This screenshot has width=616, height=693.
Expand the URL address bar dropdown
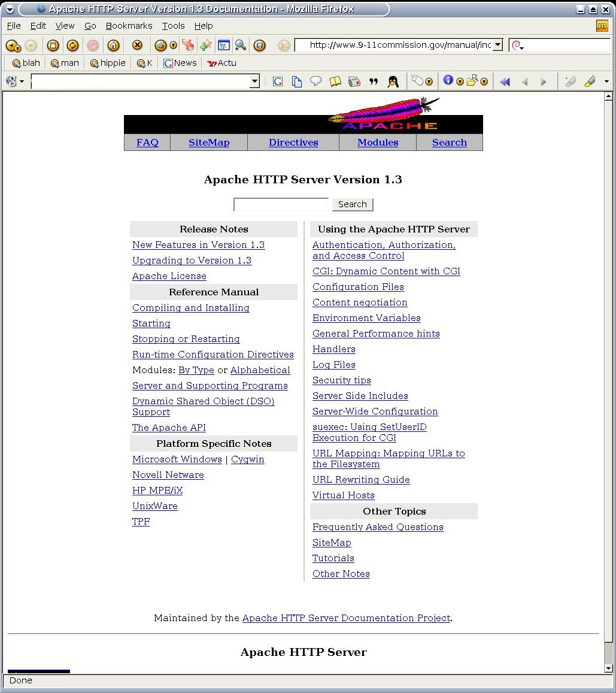point(497,45)
